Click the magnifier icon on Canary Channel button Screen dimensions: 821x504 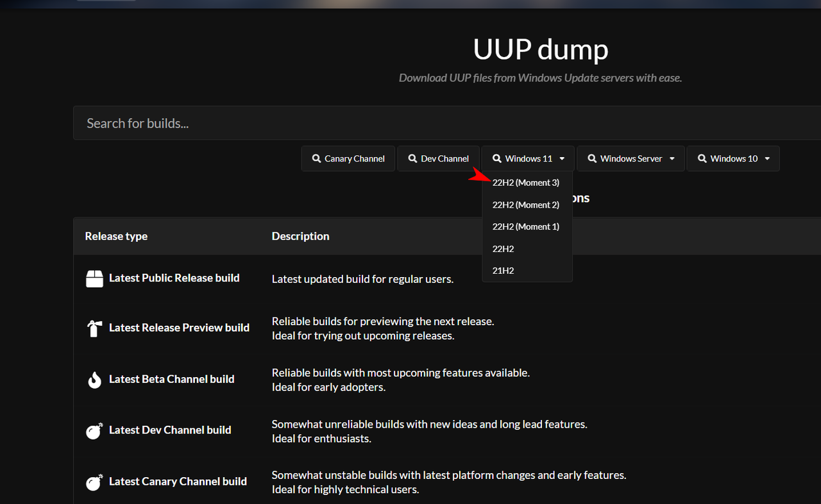(316, 158)
